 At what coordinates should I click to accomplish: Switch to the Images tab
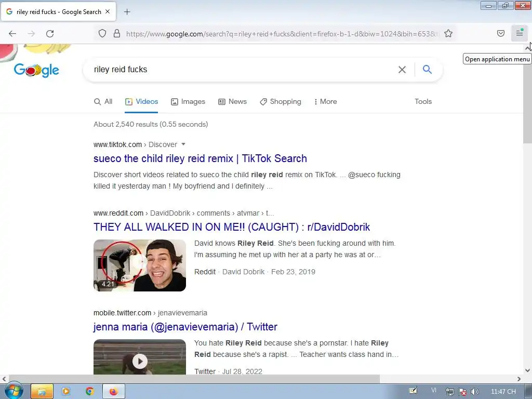188,102
